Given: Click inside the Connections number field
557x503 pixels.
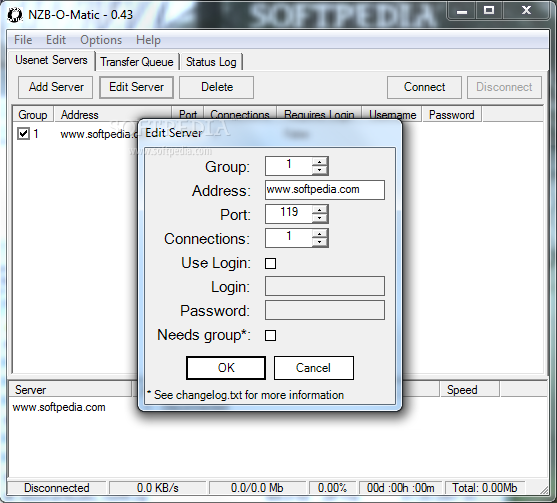Looking at the screenshot, I should tap(289, 238).
